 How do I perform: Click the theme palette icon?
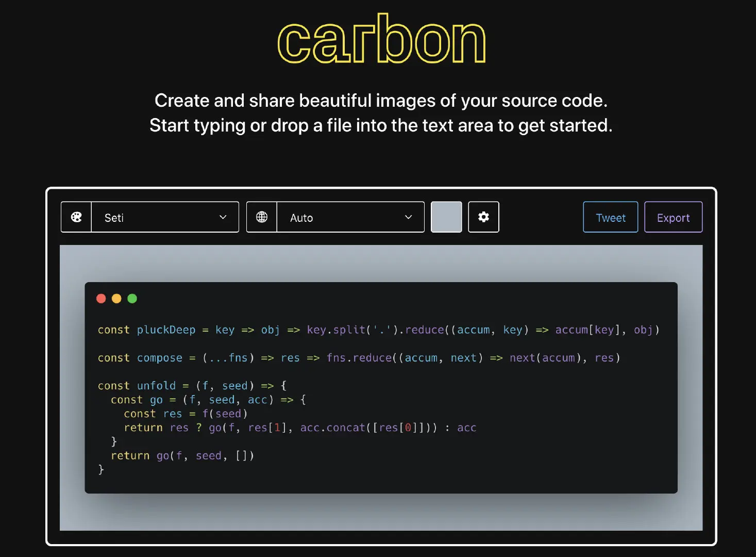tap(76, 217)
